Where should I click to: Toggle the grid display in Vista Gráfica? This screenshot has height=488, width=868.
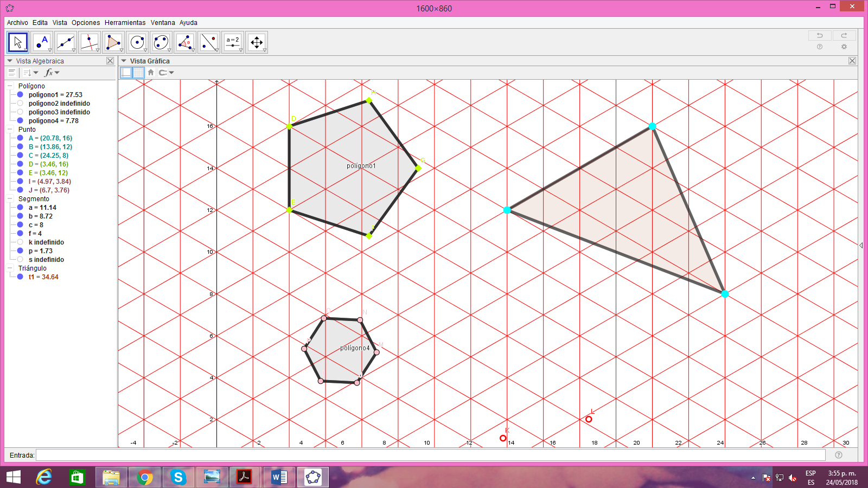coord(139,72)
